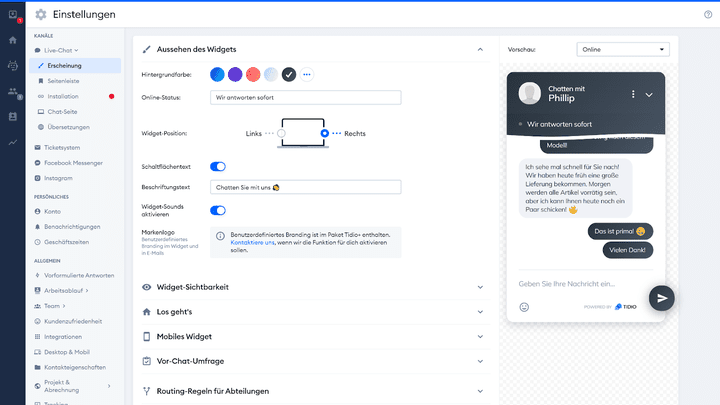
Task: Open the emoji picker in chat preview
Action: pos(524,306)
